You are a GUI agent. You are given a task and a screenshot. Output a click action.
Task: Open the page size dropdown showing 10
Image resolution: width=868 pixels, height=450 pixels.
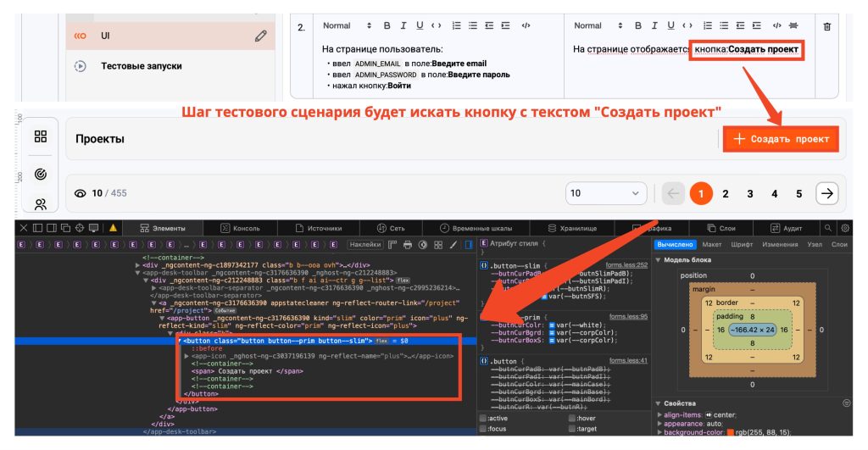(x=609, y=193)
